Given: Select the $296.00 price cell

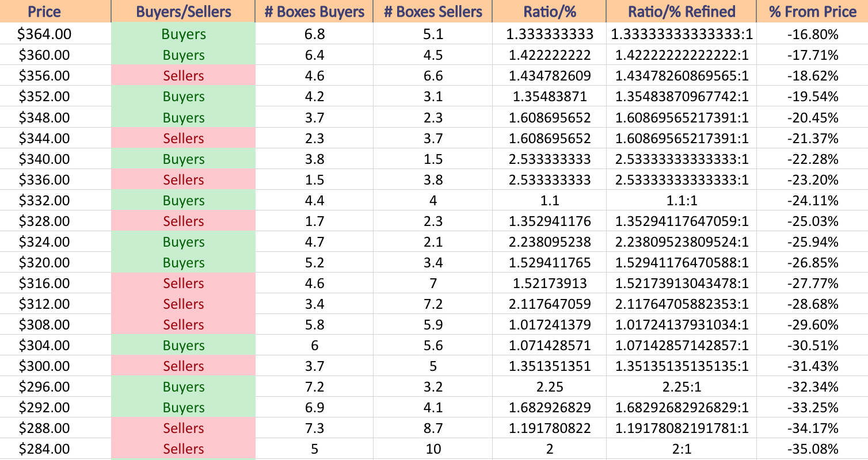Looking at the screenshot, I should (55, 386).
